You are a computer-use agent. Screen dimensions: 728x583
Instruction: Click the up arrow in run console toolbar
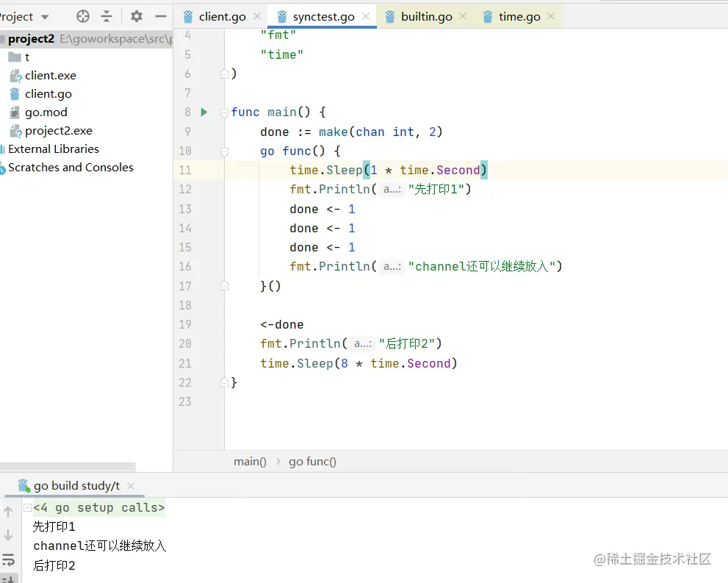coord(8,512)
